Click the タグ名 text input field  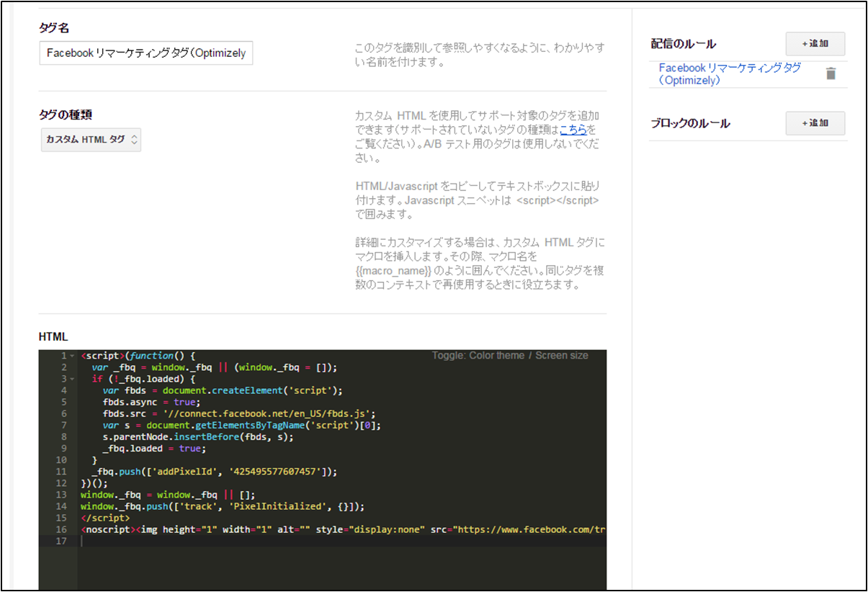tap(146, 53)
